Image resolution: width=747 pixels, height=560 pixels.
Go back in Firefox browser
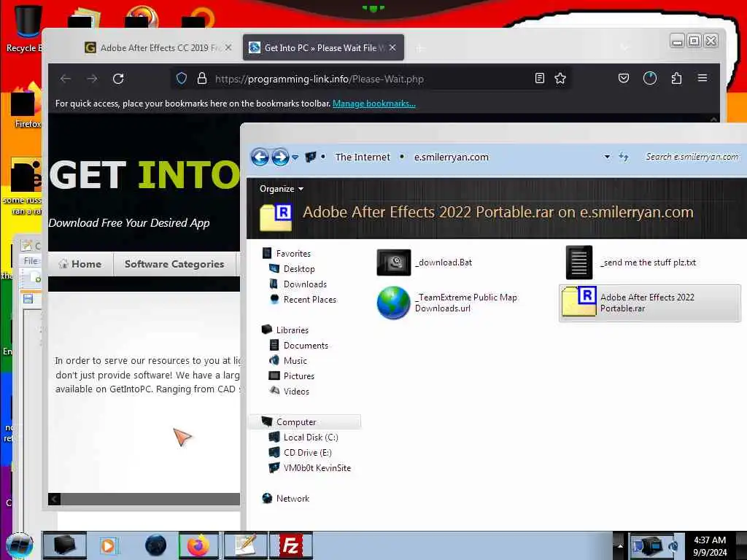click(x=66, y=79)
